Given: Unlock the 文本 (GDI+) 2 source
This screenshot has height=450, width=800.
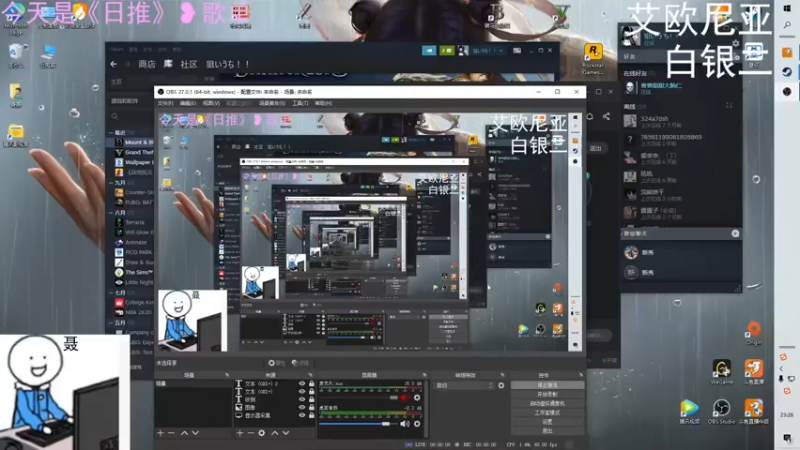Looking at the screenshot, I should click(x=311, y=384).
